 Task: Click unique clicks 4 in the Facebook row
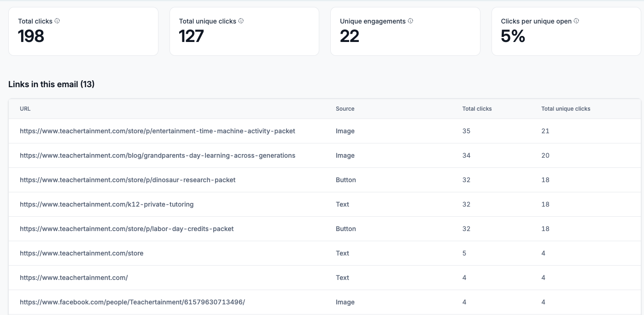[544, 302]
